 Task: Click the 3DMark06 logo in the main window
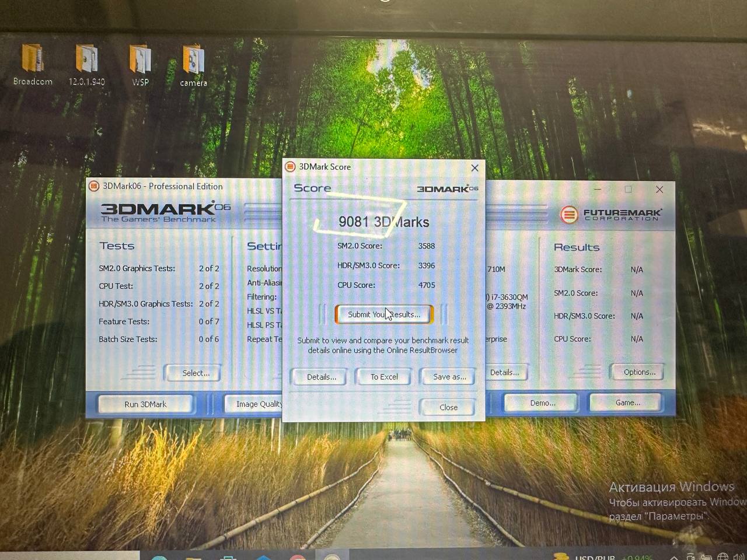(x=166, y=212)
